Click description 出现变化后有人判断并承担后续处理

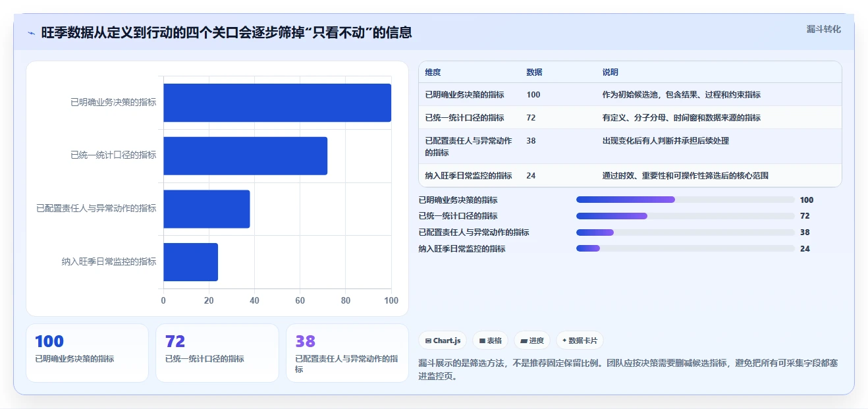click(x=665, y=141)
